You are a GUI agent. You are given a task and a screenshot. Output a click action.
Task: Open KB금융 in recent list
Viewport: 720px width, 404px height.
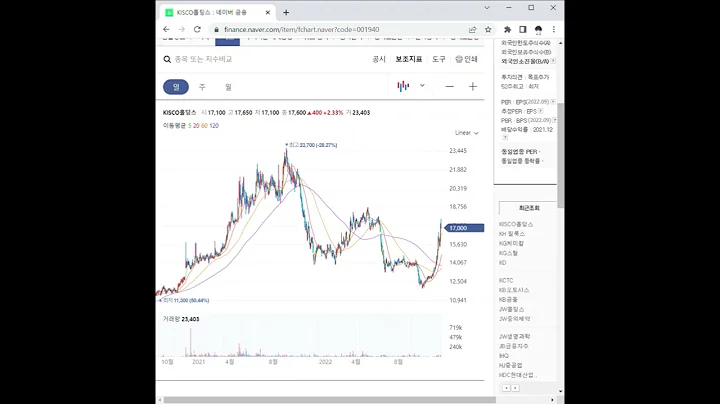[508, 300]
